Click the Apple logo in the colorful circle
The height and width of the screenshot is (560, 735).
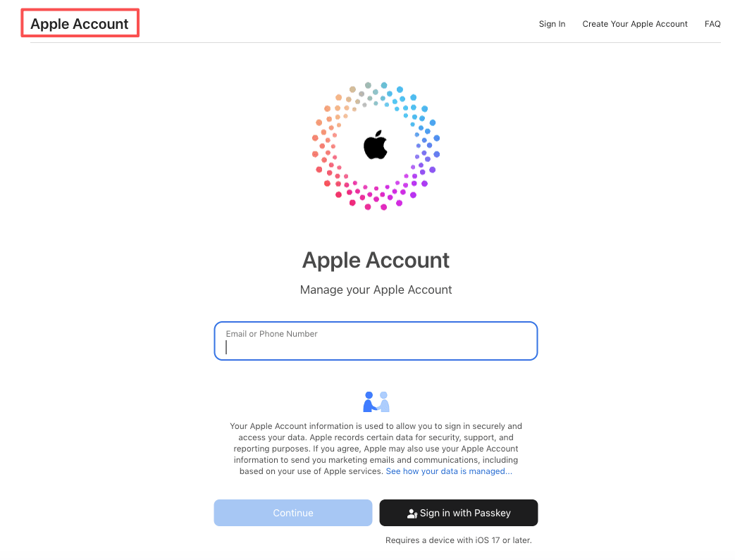coord(376,144)
